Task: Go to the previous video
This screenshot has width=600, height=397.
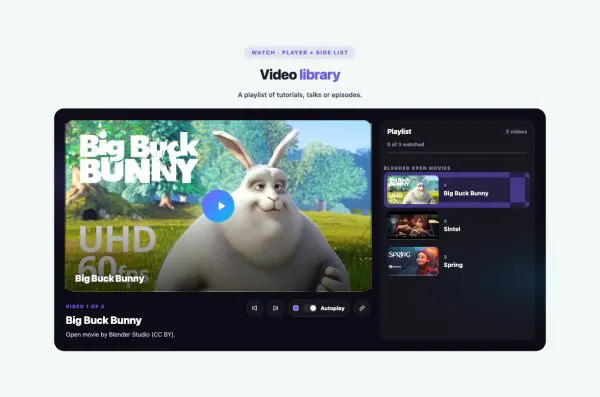Action: pyautogui.click(x=254, y=308)
